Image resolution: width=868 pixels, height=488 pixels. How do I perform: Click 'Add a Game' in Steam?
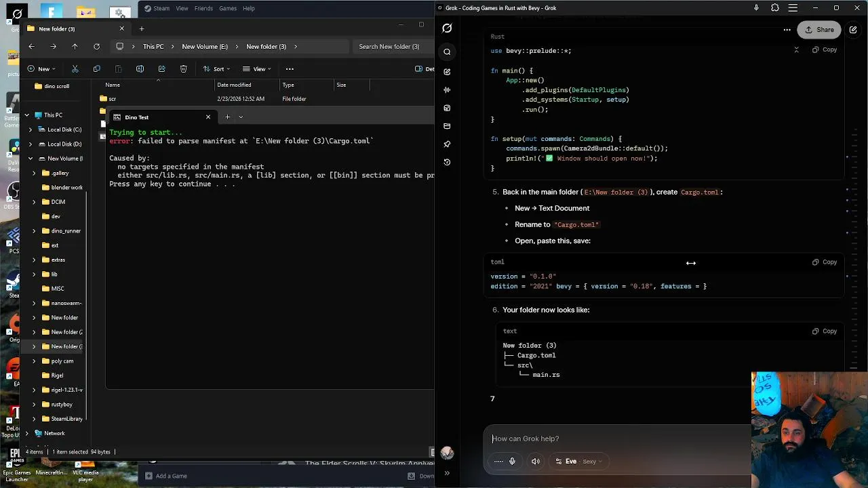tap(166, 476)
